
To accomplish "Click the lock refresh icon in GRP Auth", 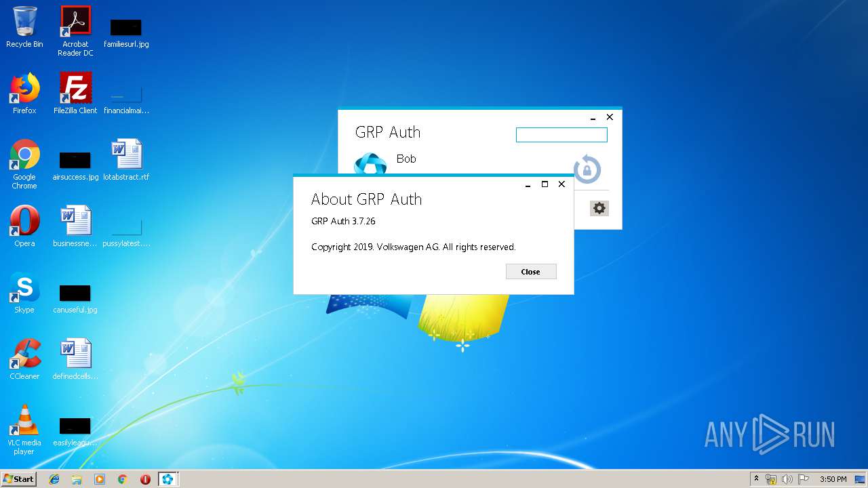I will (x=587, y=169).
